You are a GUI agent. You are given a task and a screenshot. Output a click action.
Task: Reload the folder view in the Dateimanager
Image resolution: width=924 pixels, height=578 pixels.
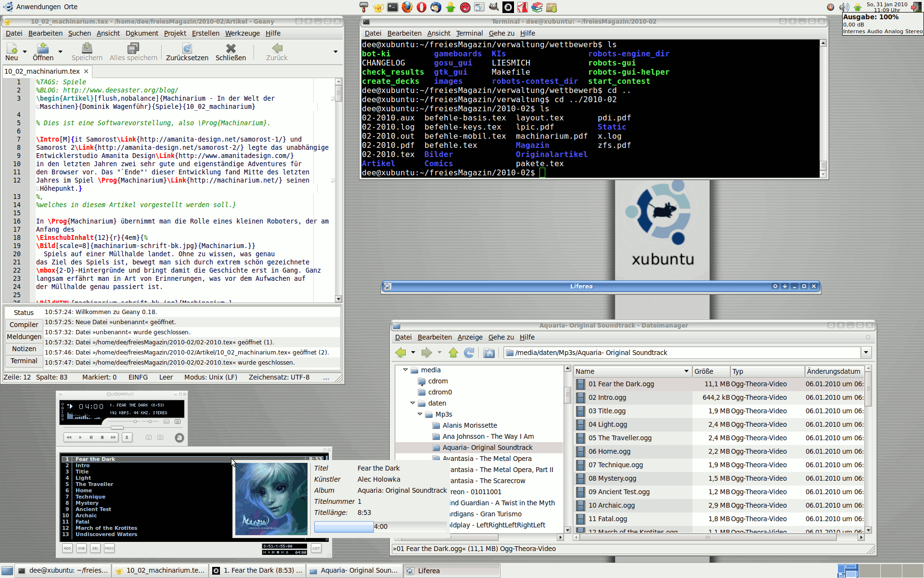pyautogui.click(x=469, y=353)
